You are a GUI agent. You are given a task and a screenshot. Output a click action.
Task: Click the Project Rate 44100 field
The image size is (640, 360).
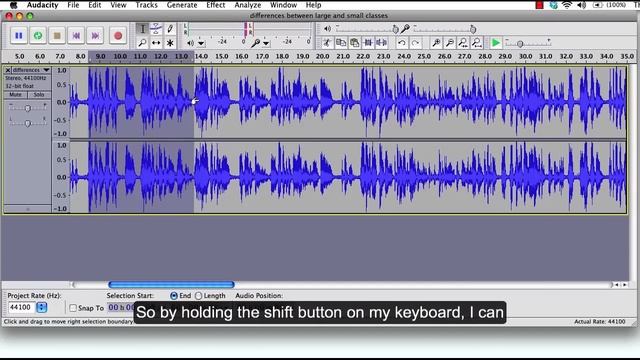[x=22, y=307]
